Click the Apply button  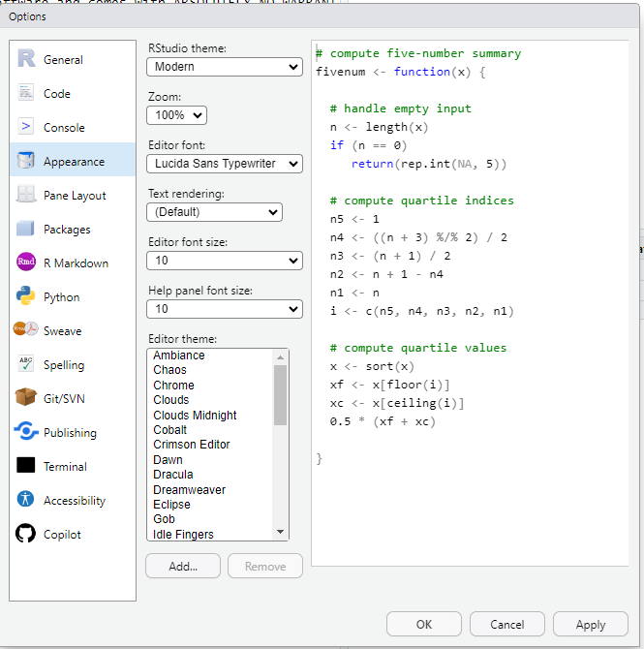pos(590,625)
